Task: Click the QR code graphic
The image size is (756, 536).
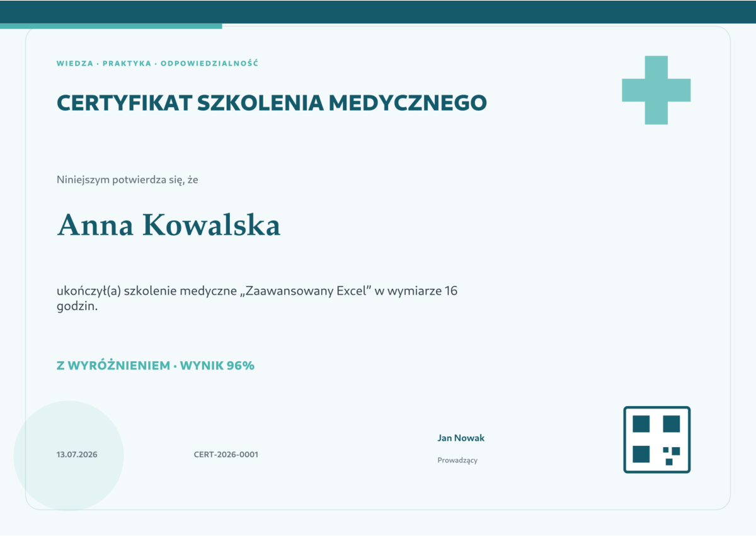Action: click(x=657, y=440)
